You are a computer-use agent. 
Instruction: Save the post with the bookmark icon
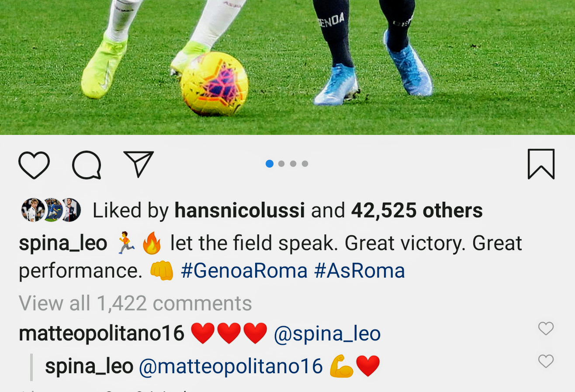[541, 164]
